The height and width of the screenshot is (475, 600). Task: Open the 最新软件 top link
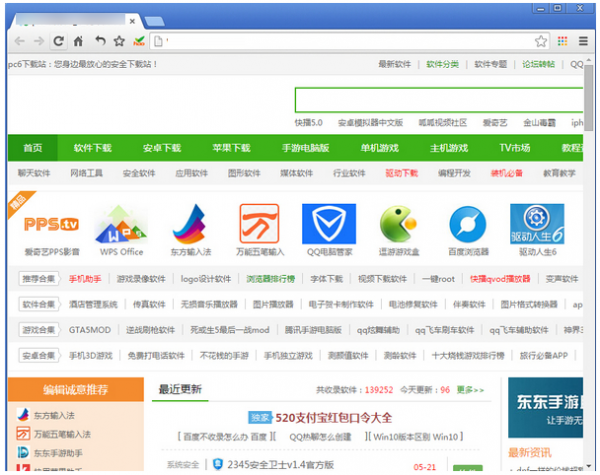point(395,64)
